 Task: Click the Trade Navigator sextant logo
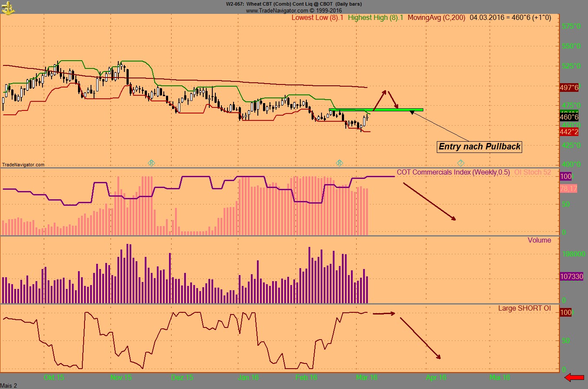pos(7,7)
